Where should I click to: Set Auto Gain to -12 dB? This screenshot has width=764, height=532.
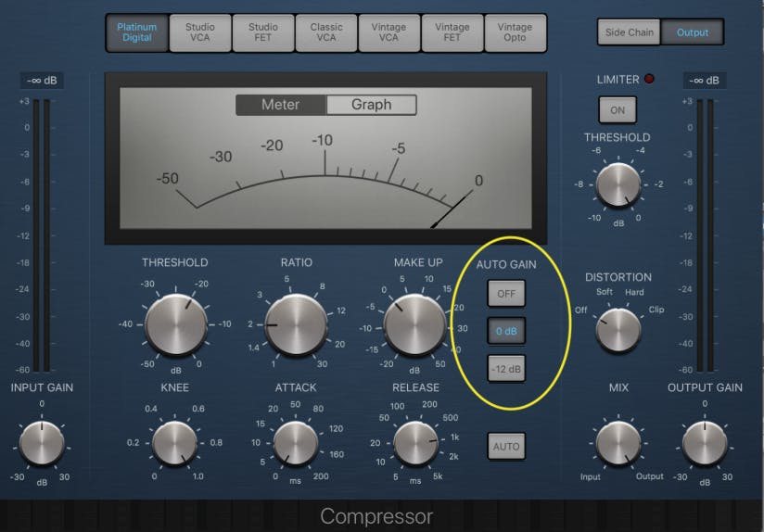pyautogui.click(x=506, y=370)
